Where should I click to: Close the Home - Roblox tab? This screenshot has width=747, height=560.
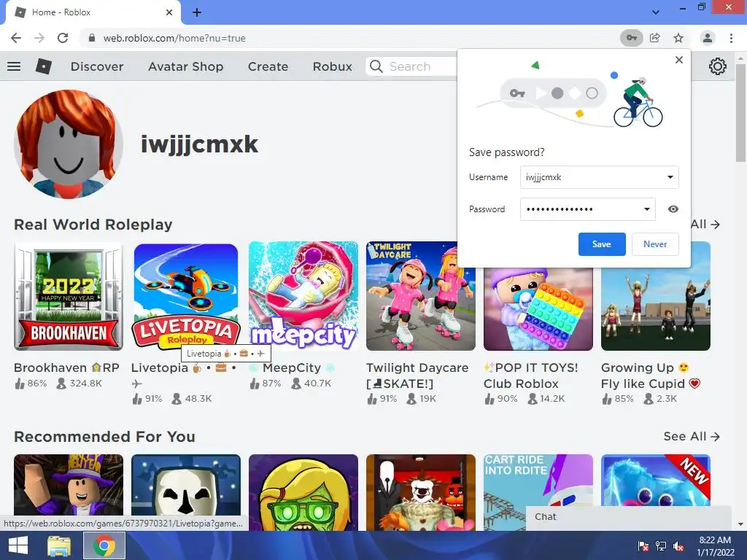(169, 12)
